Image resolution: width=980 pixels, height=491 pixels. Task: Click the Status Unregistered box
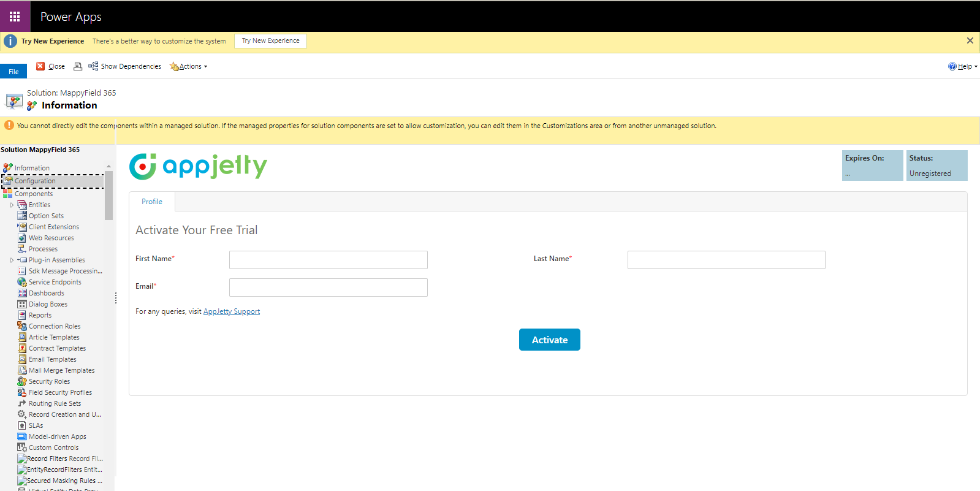(x=937, y=166)
